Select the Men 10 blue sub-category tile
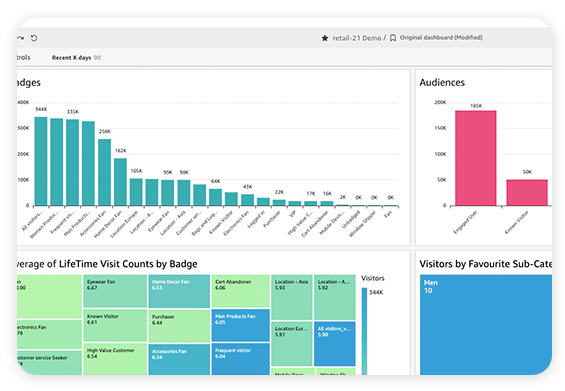 486,325
